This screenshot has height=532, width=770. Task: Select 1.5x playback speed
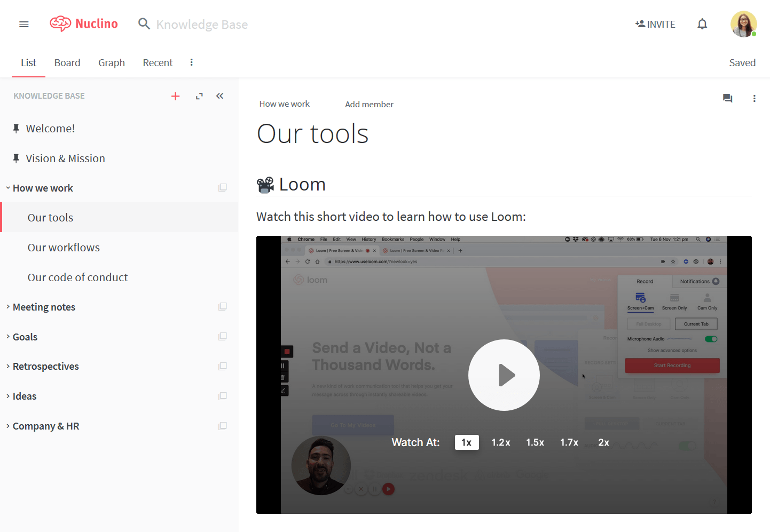point(535,442)
